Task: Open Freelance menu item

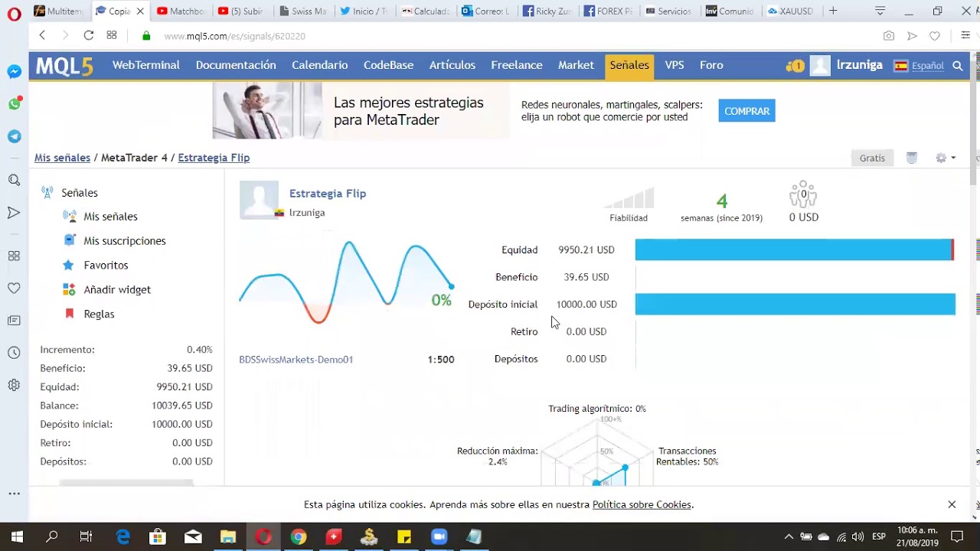Action: coord(517,65)
